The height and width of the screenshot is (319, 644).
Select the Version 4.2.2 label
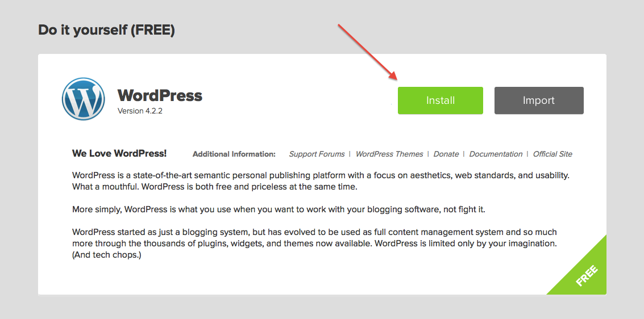click(x=140, y=111)
